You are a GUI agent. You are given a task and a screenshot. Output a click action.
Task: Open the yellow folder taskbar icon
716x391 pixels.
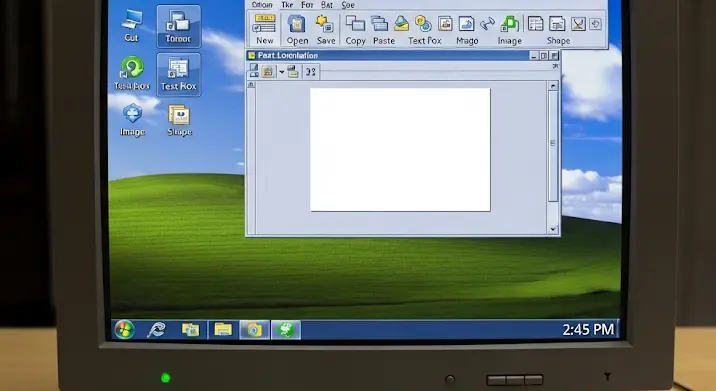point(223,329)
